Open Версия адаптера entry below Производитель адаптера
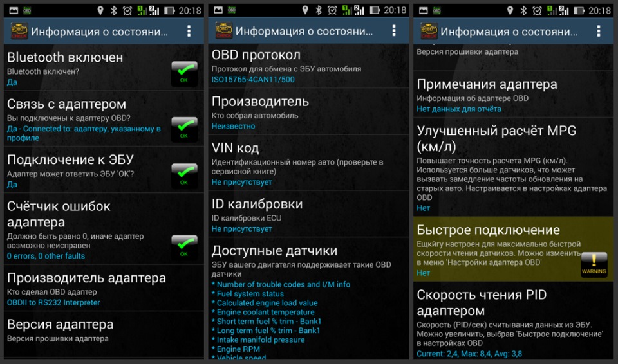Screen dimensions: 618x364 coord(104,334)
